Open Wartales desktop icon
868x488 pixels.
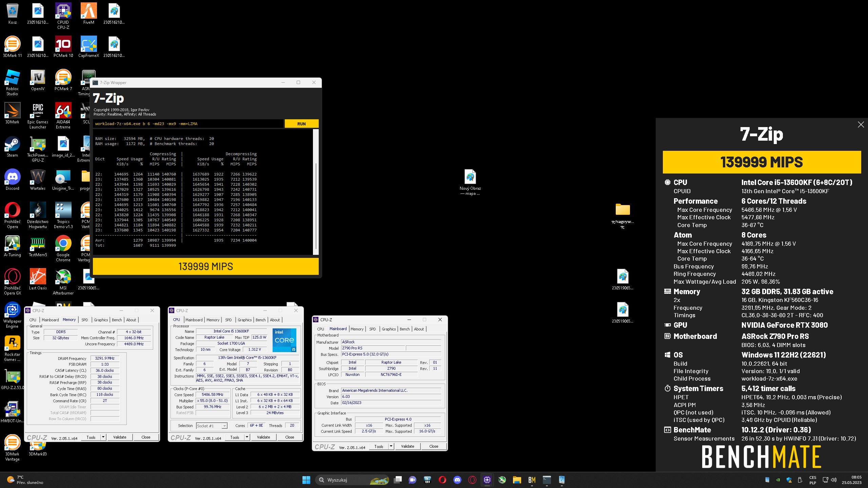[38, 180]
